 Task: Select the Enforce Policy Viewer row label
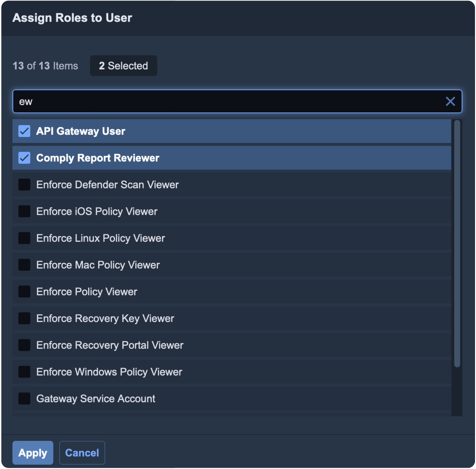click(87, 292)
